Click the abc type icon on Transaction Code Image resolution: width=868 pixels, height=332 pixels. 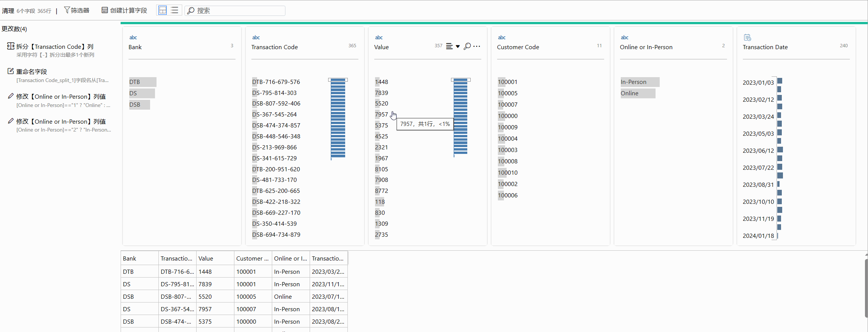256,37
